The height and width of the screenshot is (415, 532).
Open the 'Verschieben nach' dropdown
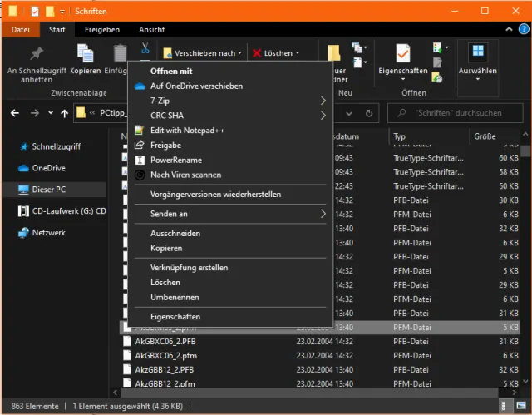click(x=203, y=53)
